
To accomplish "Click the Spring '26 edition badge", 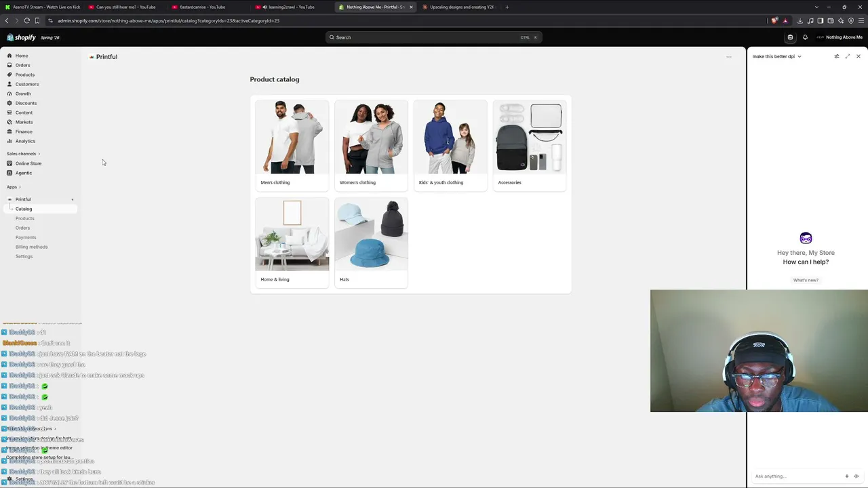I will 50,37.
